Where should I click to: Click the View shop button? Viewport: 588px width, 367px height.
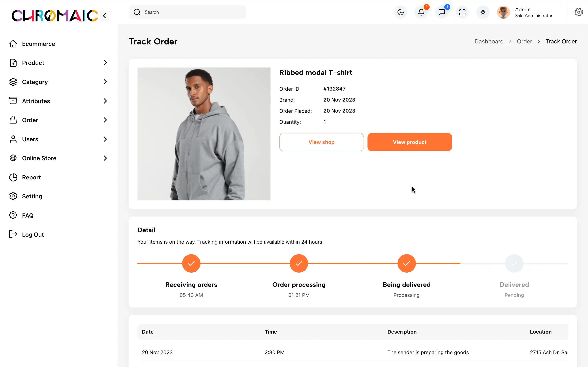point(321,142)
